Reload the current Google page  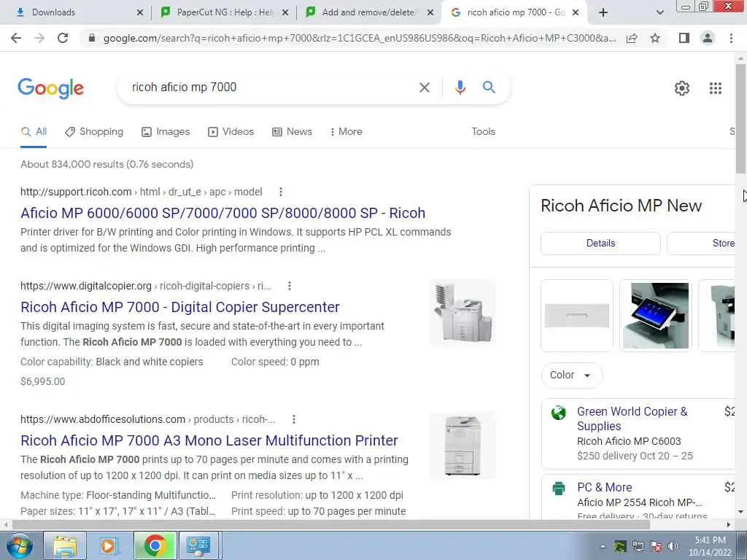click(63, 38)
